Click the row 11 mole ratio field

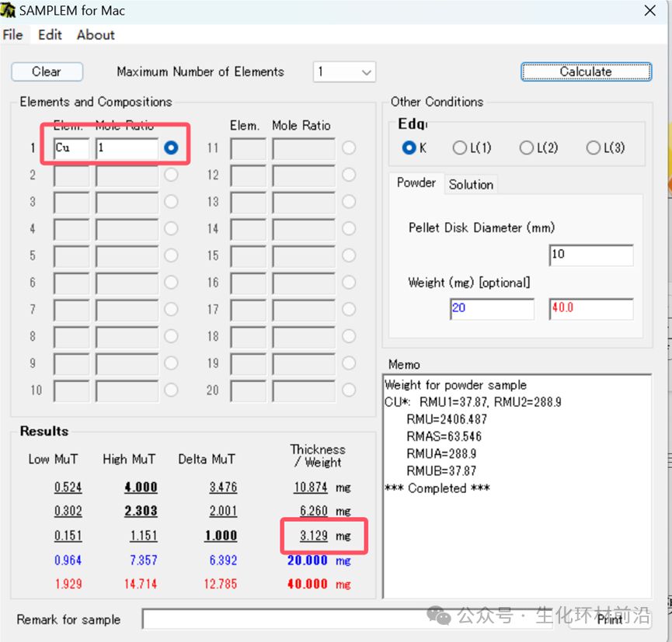click(x=304, y=148)
